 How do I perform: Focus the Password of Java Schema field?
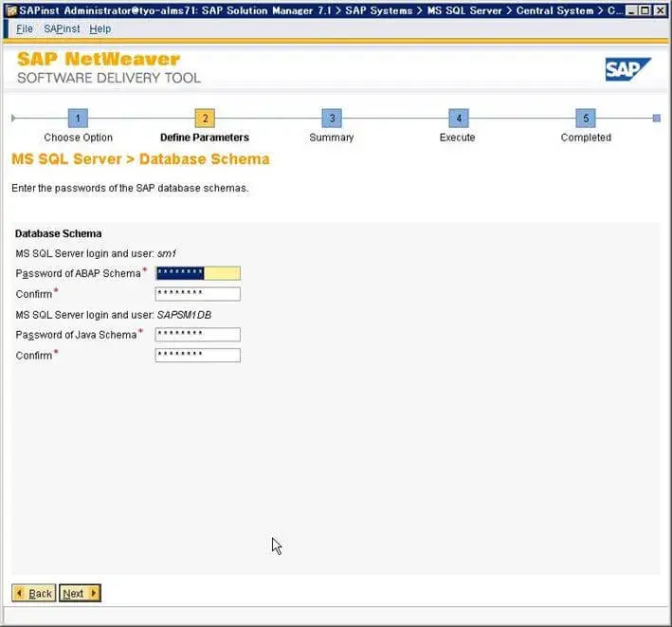click(197, 335)
